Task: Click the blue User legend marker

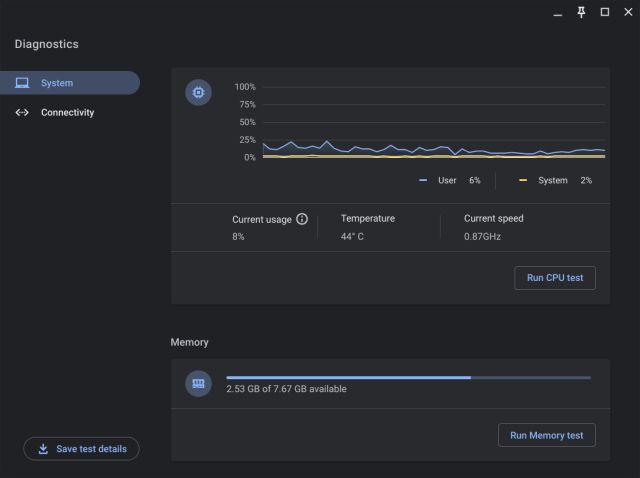Action: (x=423, y=181)
